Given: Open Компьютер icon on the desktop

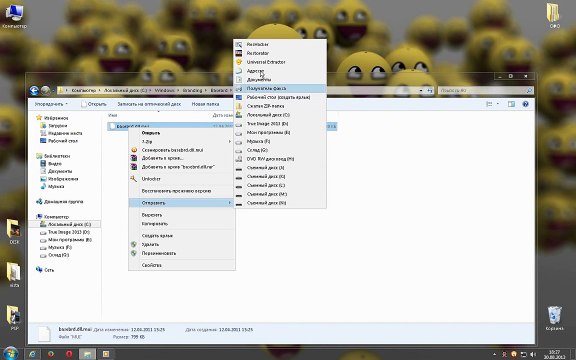Looking at the screenshot, I should point(14,17).
